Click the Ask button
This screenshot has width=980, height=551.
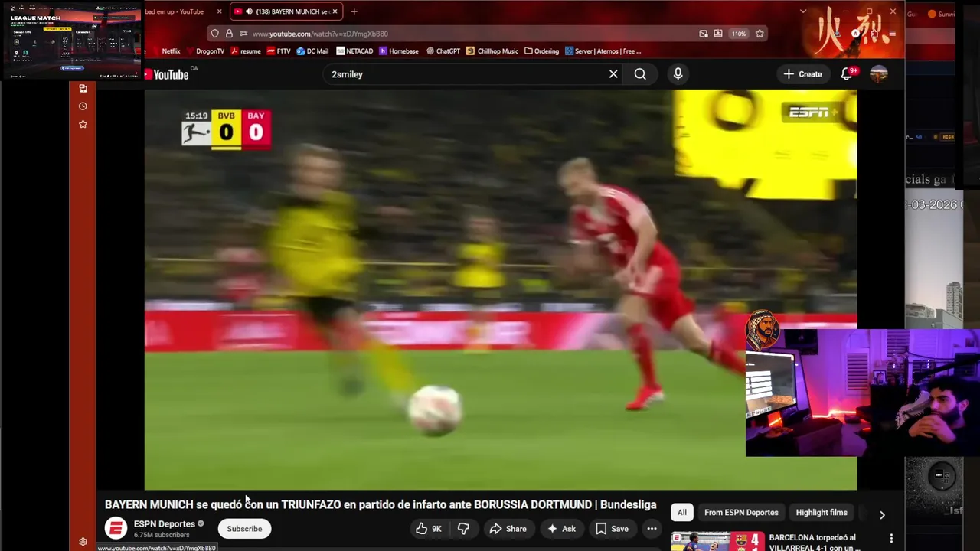[x=560, y=529]
